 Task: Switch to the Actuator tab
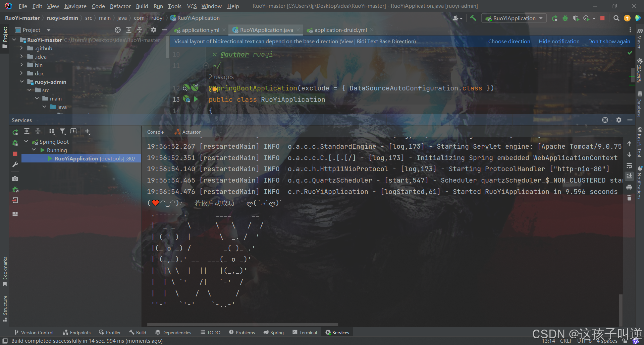188,132
